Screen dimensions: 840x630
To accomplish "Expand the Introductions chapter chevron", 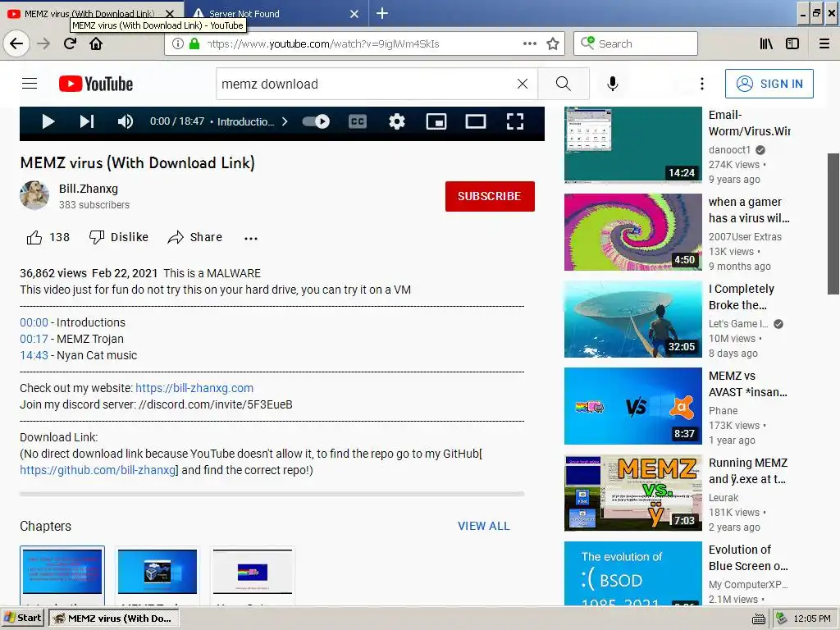I will (285, 121).
